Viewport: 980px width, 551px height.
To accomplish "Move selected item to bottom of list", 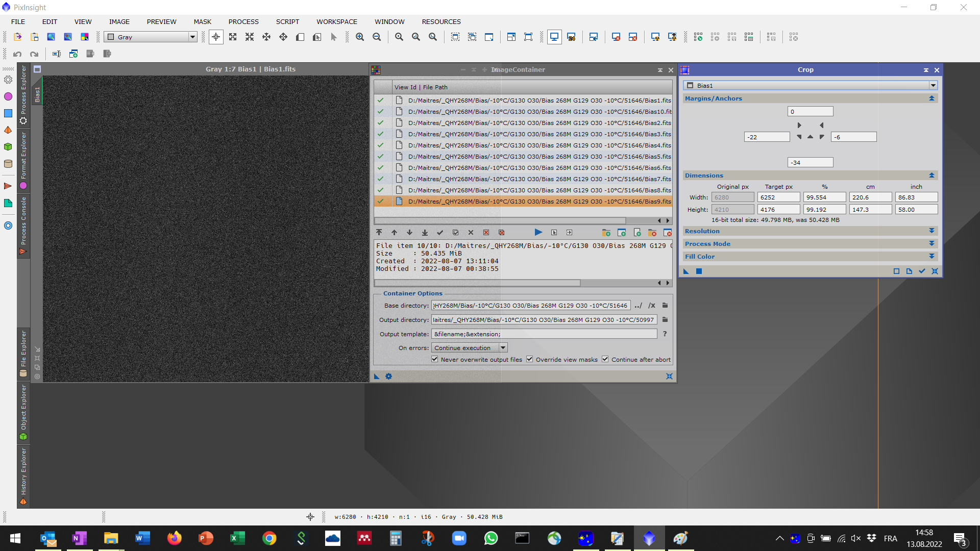I will 425,232.
